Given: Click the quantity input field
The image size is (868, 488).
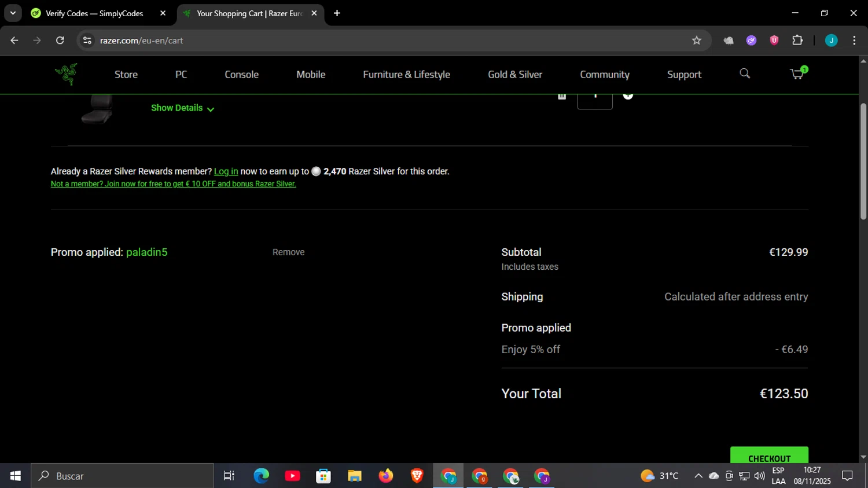Looking at the screenshot, I should tap(595, 101).
